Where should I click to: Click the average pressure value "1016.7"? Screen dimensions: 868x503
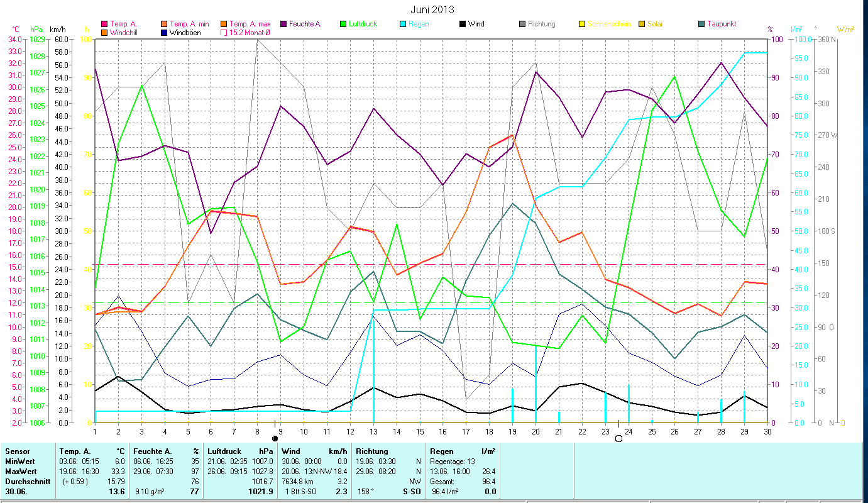tap(263, 481)
